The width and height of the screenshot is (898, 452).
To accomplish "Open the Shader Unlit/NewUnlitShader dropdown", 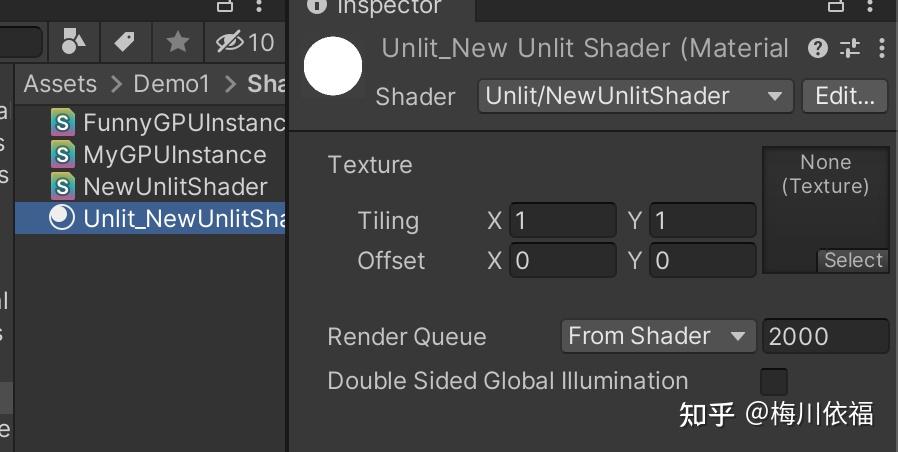I will point(635,96).
